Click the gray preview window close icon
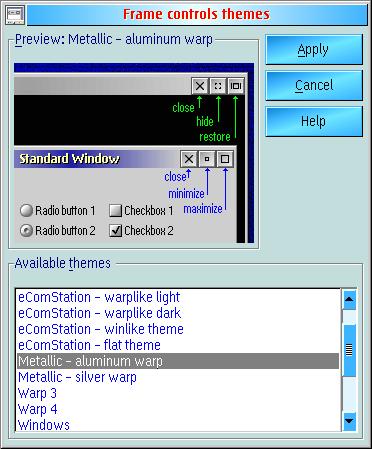This screenshot has height=449, width=372. tap(200, 86)
